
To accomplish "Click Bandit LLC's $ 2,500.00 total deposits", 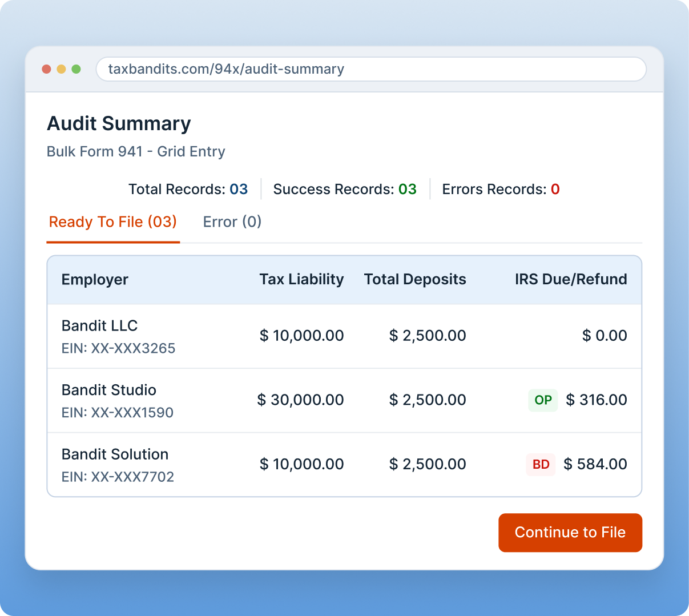I will (428, 336).
